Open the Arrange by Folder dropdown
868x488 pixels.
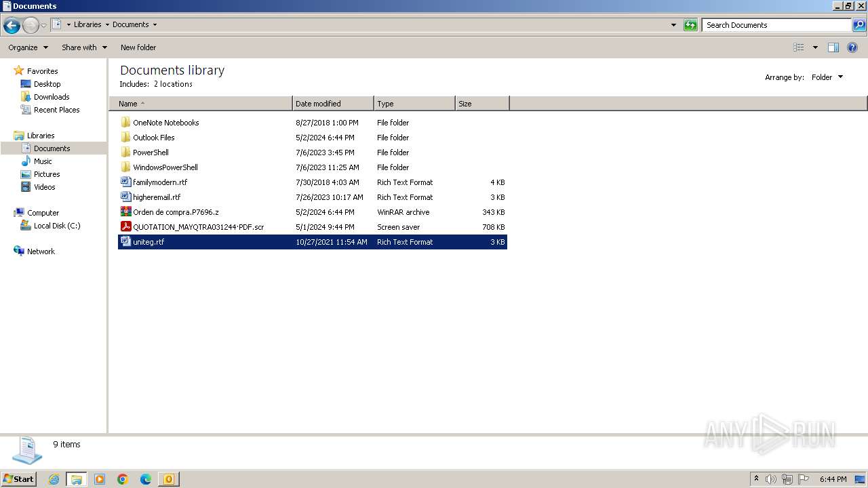[827, 77]
